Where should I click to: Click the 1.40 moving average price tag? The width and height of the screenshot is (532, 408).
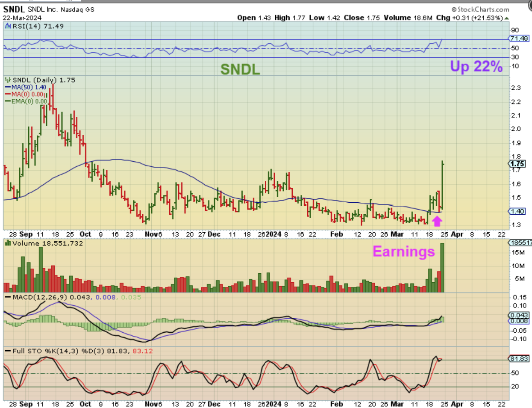pos(517,211)
